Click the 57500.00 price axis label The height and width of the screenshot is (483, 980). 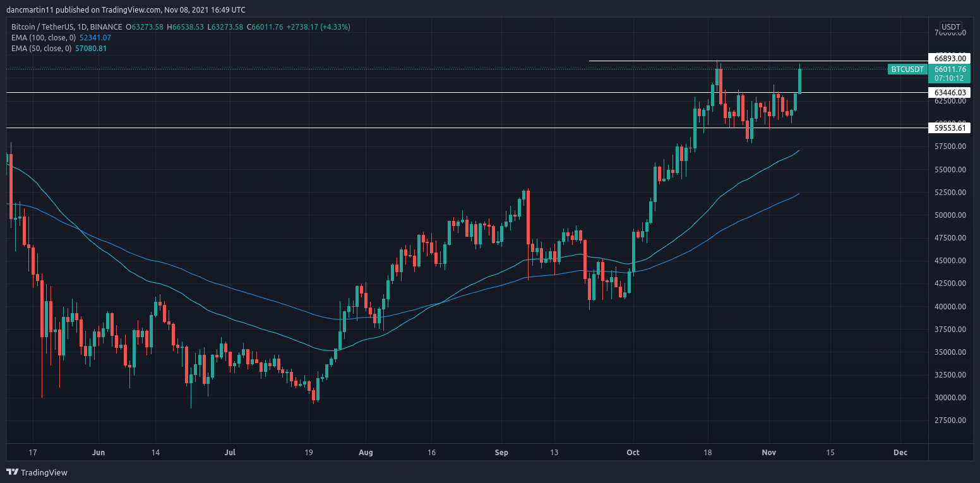950,146
